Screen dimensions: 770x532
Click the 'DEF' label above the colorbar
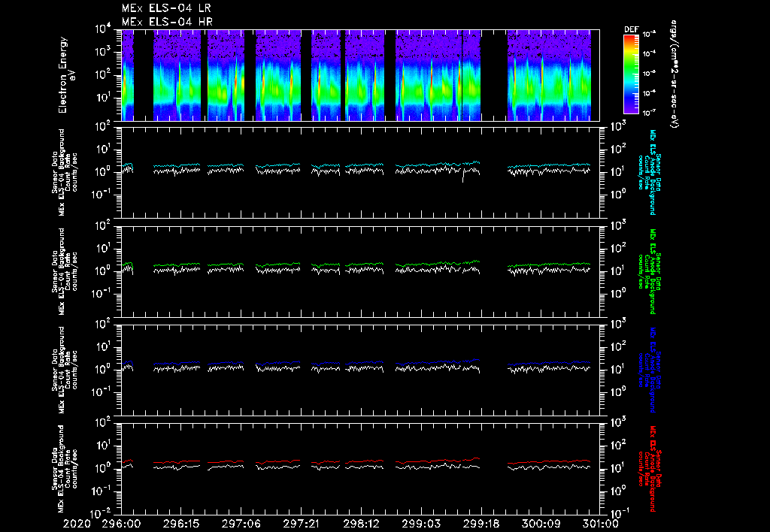[x=631, y=29]
